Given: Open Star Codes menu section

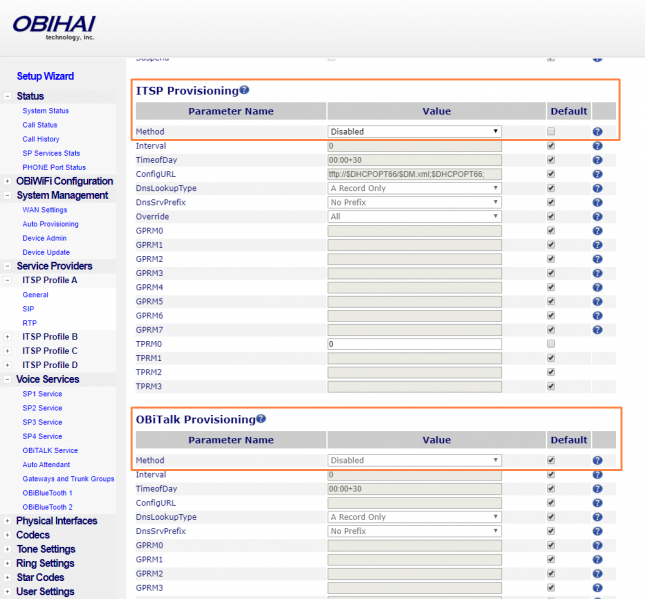Looking at the screenshot, I should coord(40,577).
